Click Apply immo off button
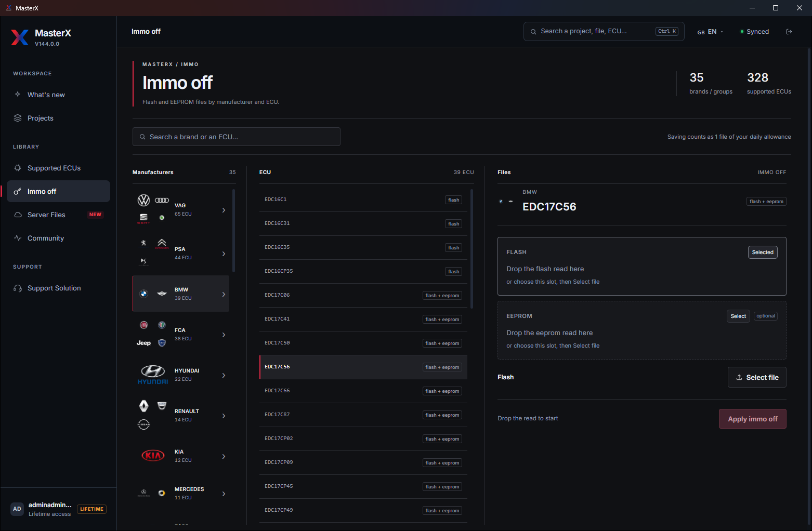 coord(752,419)
